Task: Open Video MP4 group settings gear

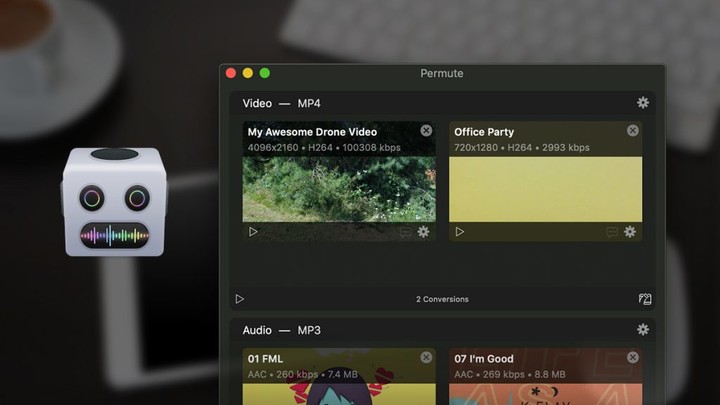Action: 643,102
